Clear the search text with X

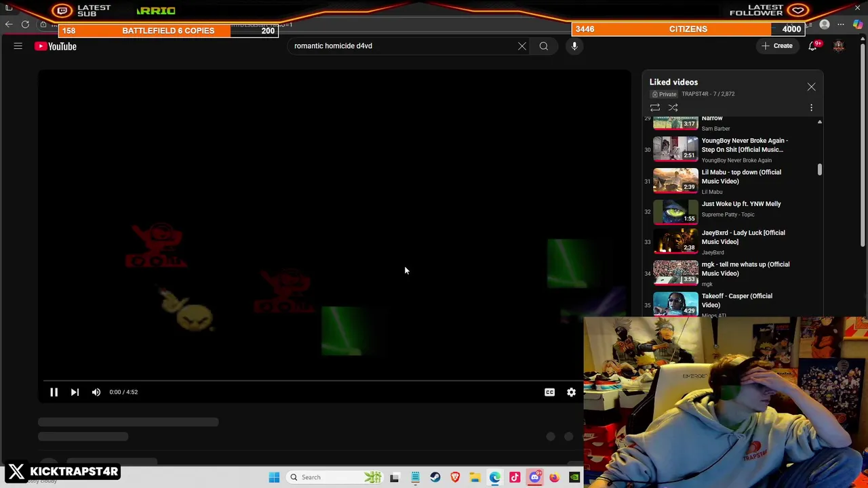[x=522, y=46]
